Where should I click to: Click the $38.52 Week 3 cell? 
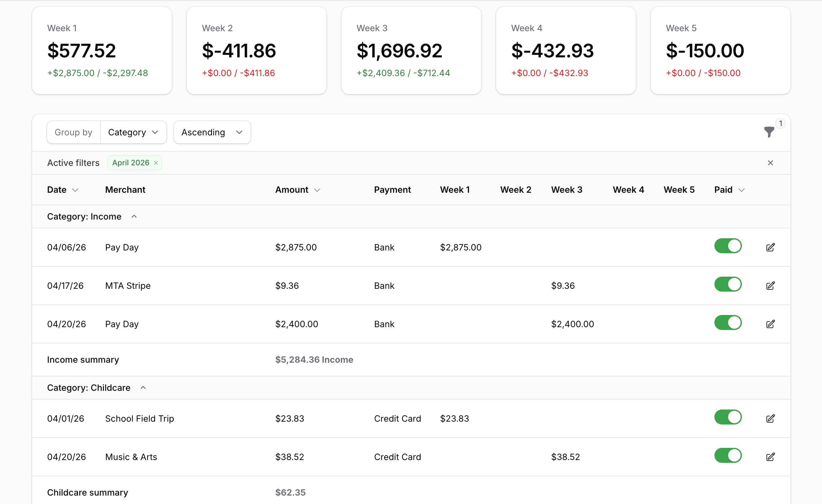tap(565, 457)
